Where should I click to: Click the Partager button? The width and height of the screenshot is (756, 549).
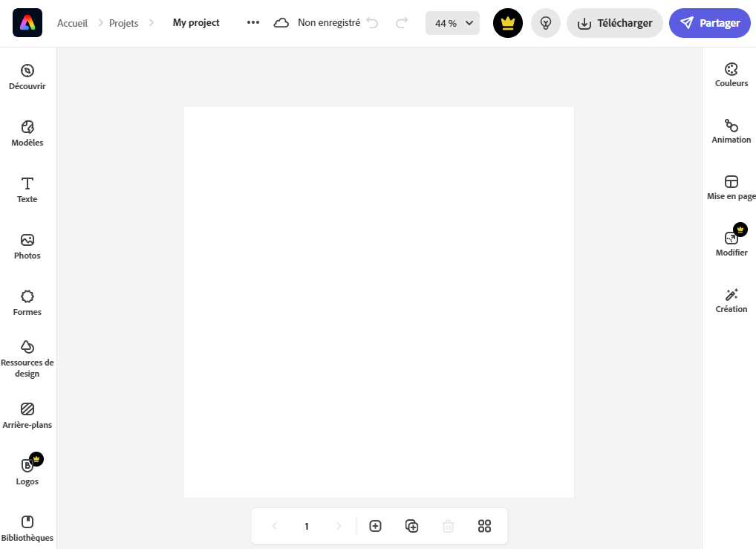point(710,23)
